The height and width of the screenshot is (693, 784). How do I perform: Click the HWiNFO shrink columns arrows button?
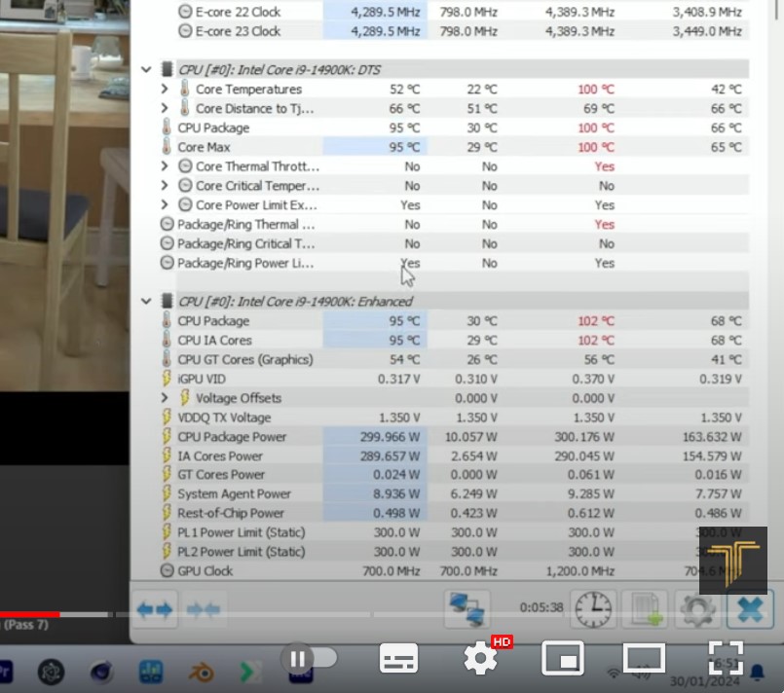point(203,609)
